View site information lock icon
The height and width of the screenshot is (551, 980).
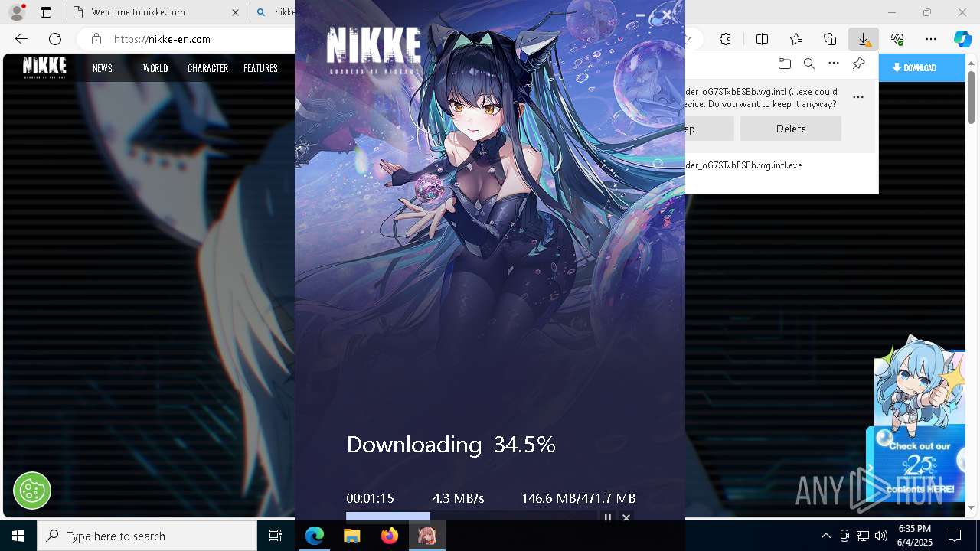point(96,39)
